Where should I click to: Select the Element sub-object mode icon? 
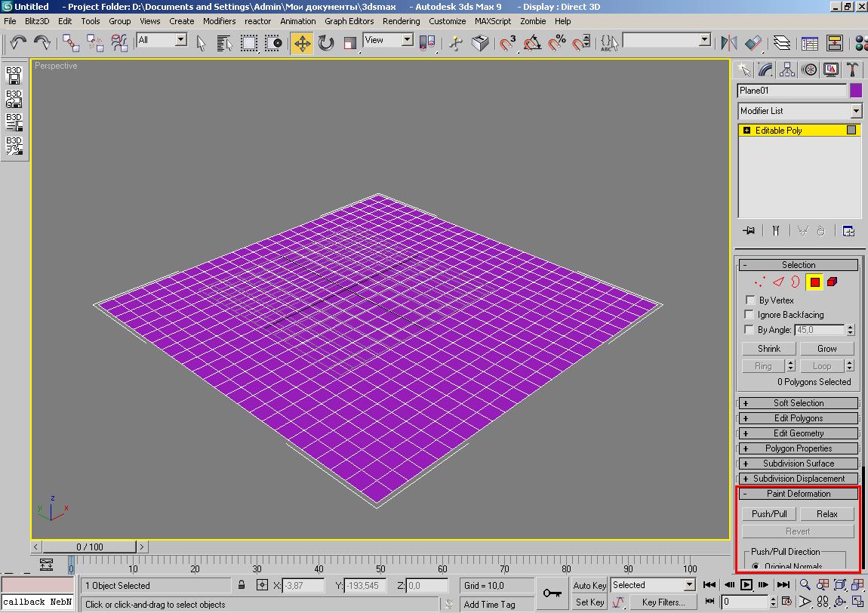(832, 282)
